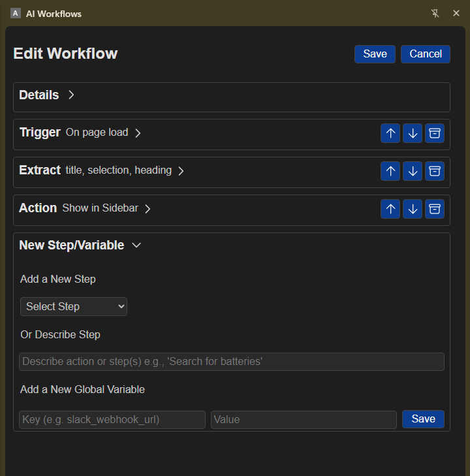Click the 'New Step/Variable' heading
470x476 pixels.
point(72,246)
